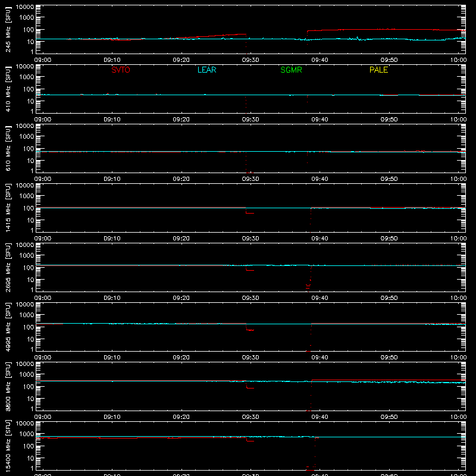Click 09:00 tick label under 4995 MHz panel

click(x=42, y=358)
